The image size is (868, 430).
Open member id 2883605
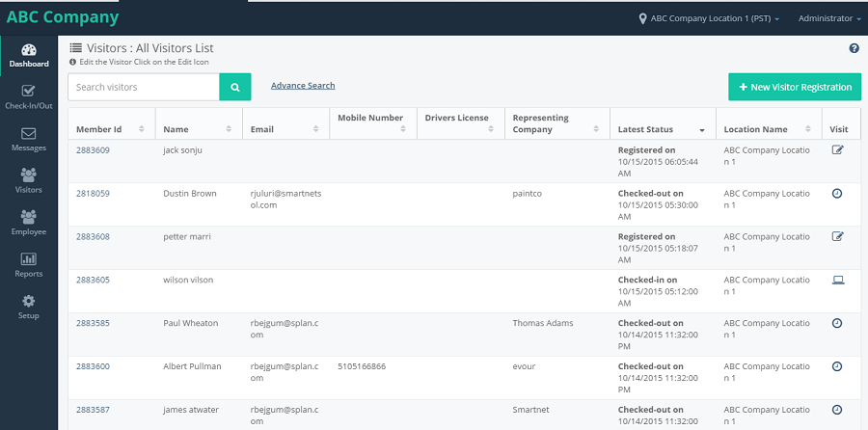[93, 280]
